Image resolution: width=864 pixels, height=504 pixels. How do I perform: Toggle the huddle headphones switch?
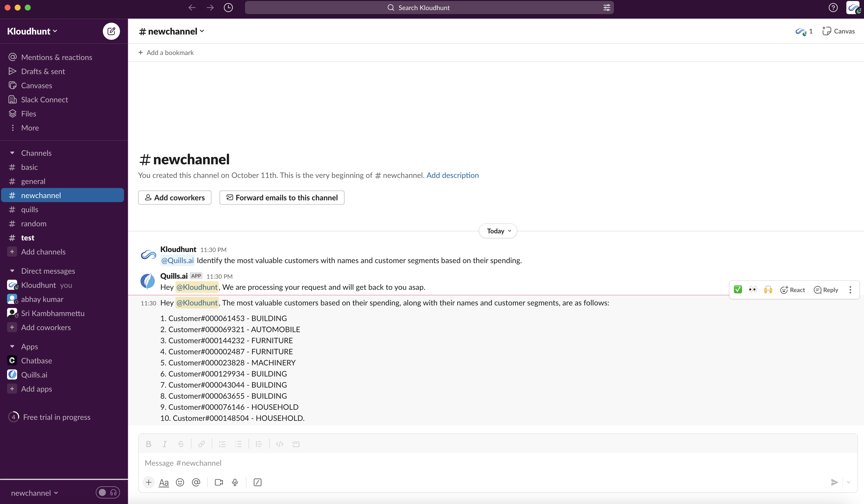pos(108,493)
